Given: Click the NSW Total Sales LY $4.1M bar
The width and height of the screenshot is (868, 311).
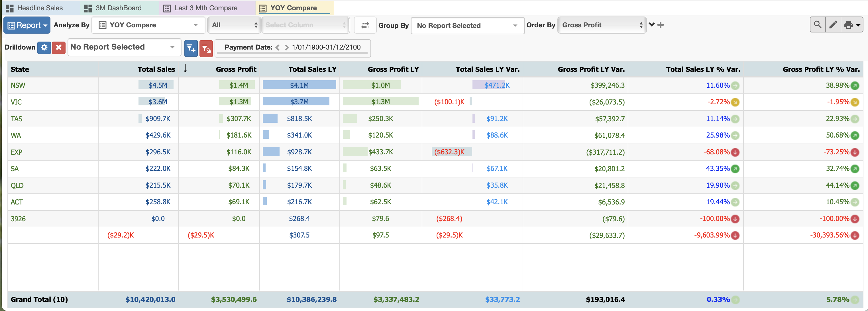Looking at the screenshot, I should coord(299,85).
